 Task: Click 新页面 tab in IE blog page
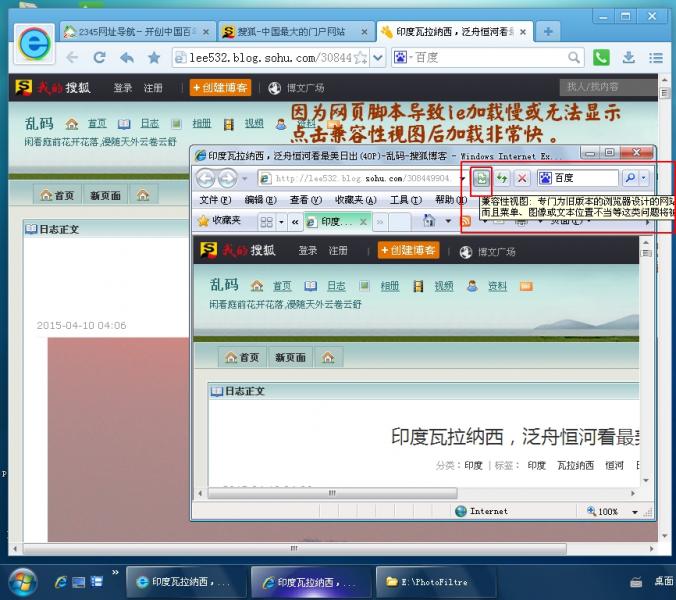click(x=290, y=358)
